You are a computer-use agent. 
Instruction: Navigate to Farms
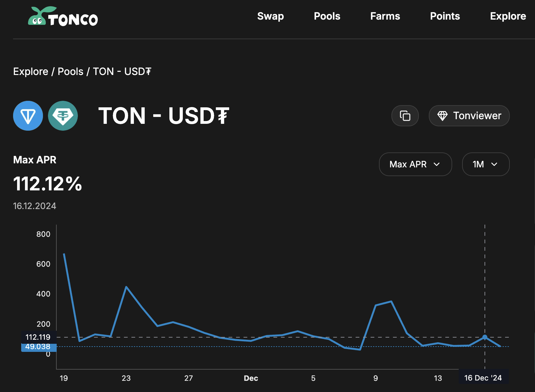pyautogui.click(x=385, y=16)
